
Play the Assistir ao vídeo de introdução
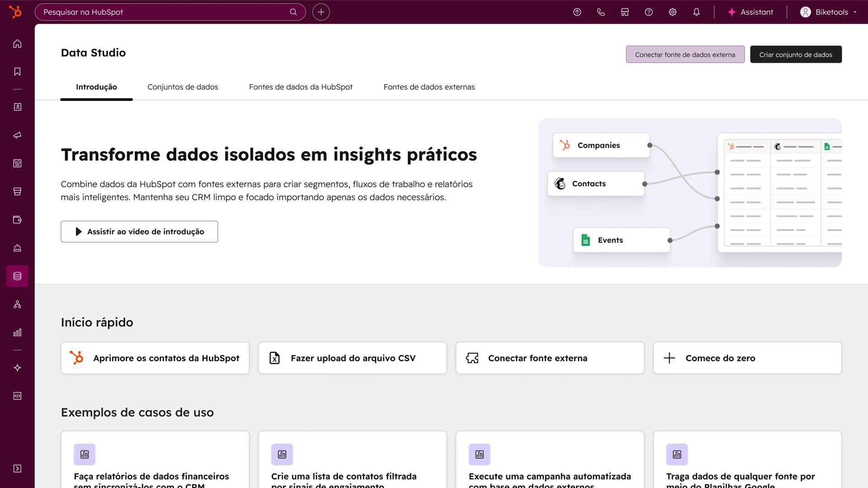coord(139,231)
